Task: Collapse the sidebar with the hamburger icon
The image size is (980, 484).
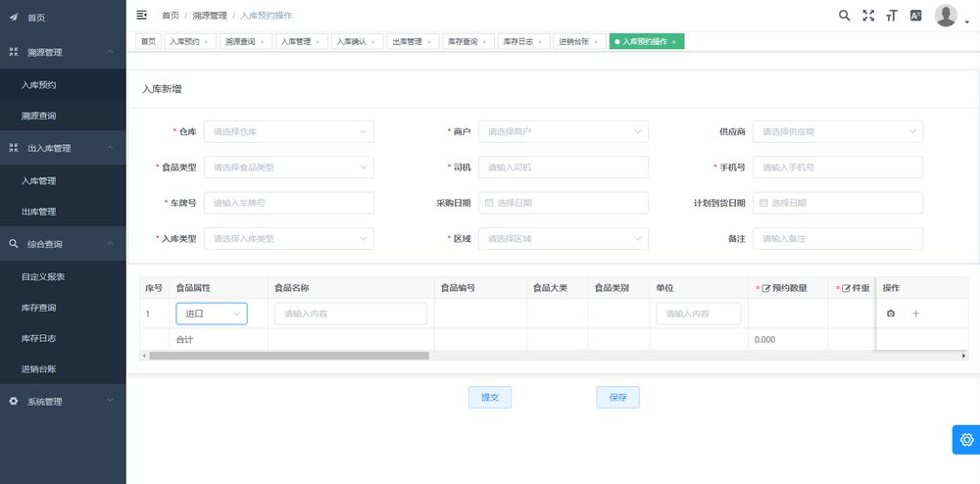Action: [x=142, y=15]
